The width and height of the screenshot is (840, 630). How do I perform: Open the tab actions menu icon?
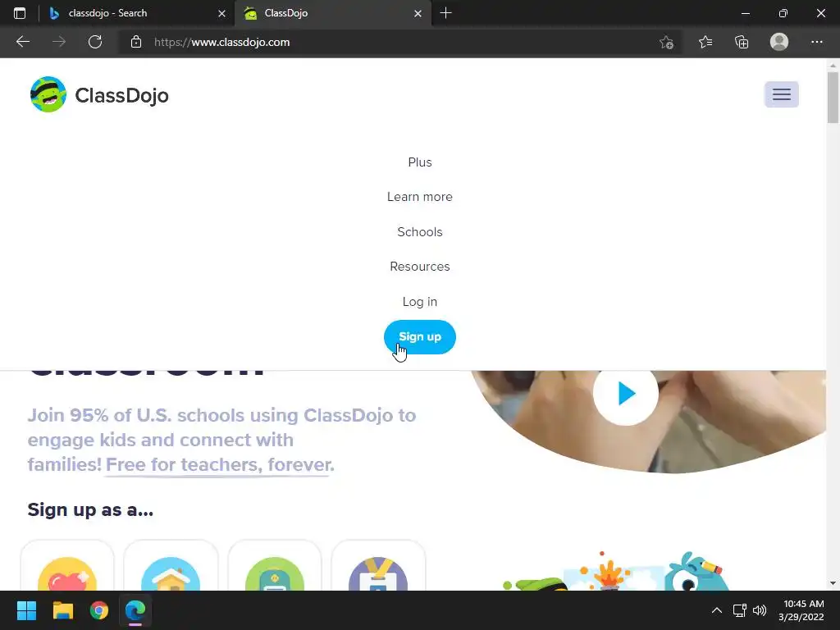tap(20, 13)
